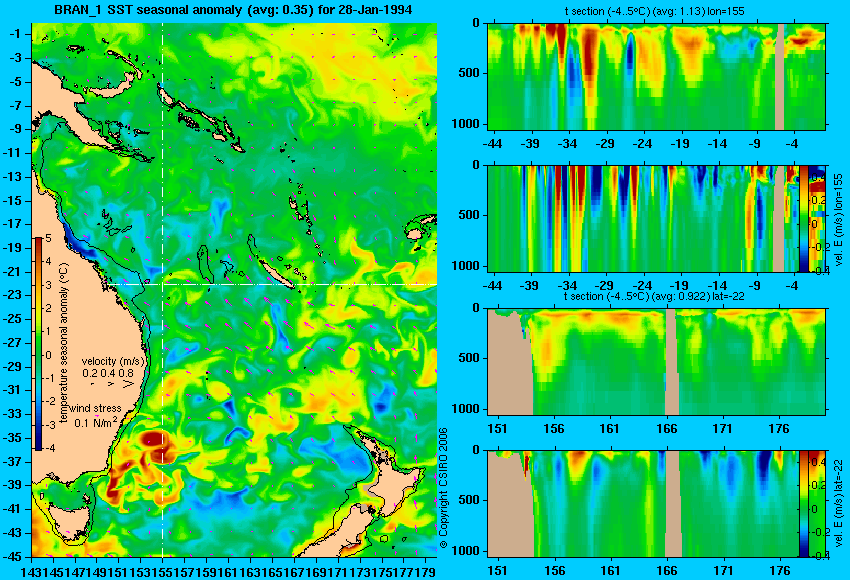Select the "temperature seasonal anomaly (°C)" label
Viewport: 850px width, 580px height.
[x=64, y=344]
